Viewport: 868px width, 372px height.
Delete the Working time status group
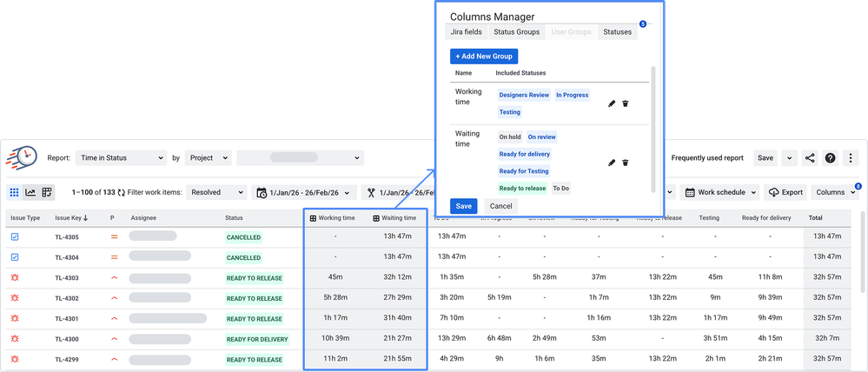click(x=625, y=103)
